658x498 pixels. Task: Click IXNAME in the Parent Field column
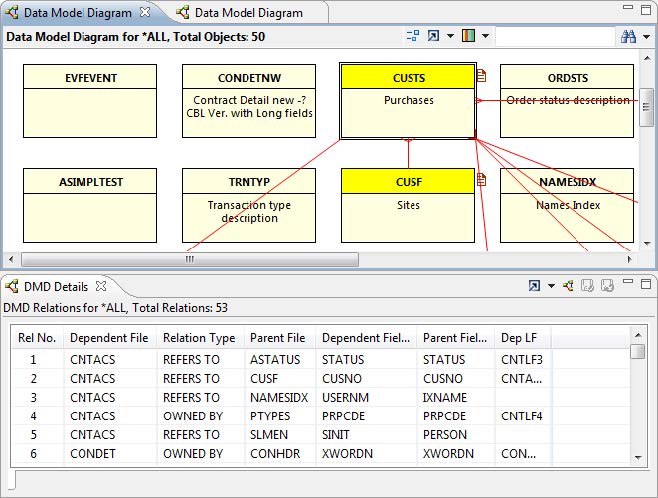[x=444, y=397]
